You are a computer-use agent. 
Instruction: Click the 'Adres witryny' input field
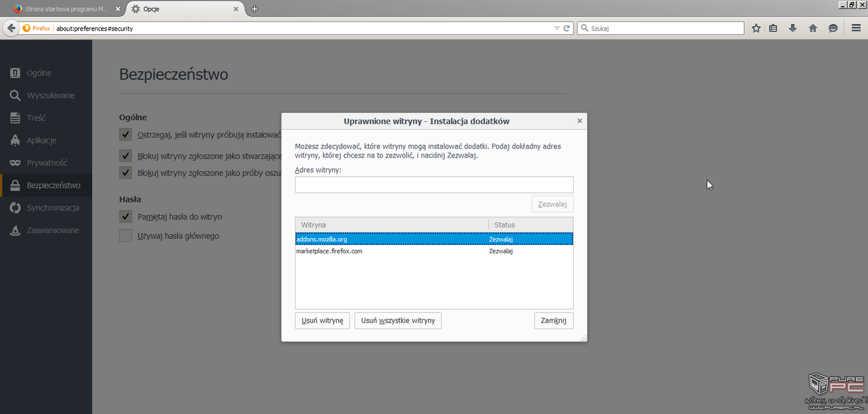click(434, 185)
